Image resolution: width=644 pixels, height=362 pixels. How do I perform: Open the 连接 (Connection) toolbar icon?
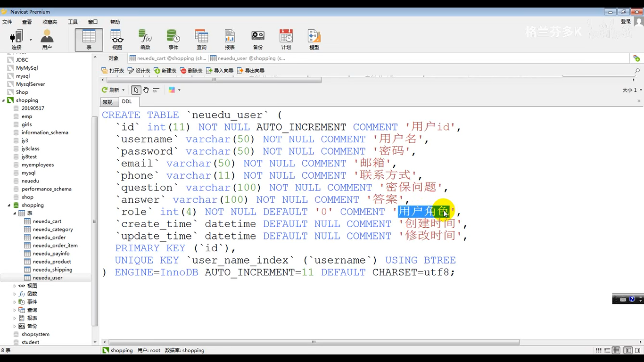coord(17,40)
